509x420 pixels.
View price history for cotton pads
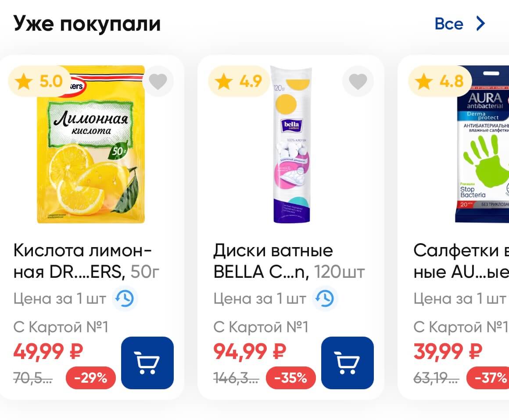(x=325, y=299)
